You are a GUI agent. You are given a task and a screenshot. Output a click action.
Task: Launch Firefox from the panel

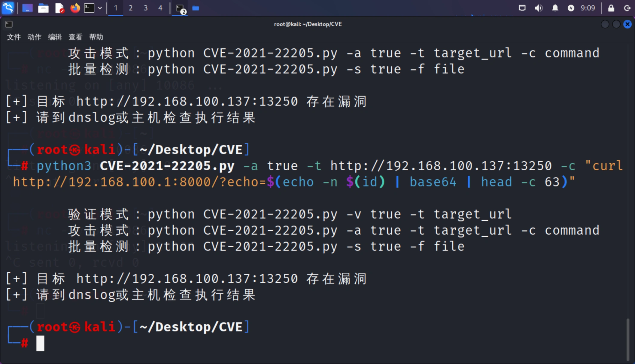click(x=75, y=8)
